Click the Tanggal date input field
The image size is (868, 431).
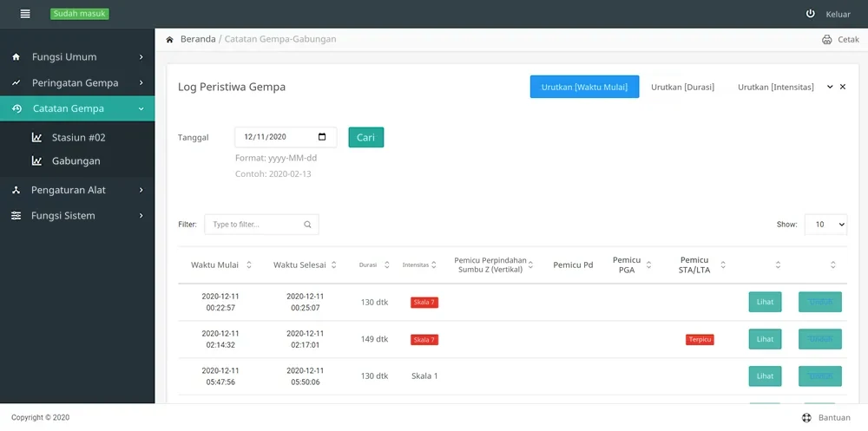point(286,137)
